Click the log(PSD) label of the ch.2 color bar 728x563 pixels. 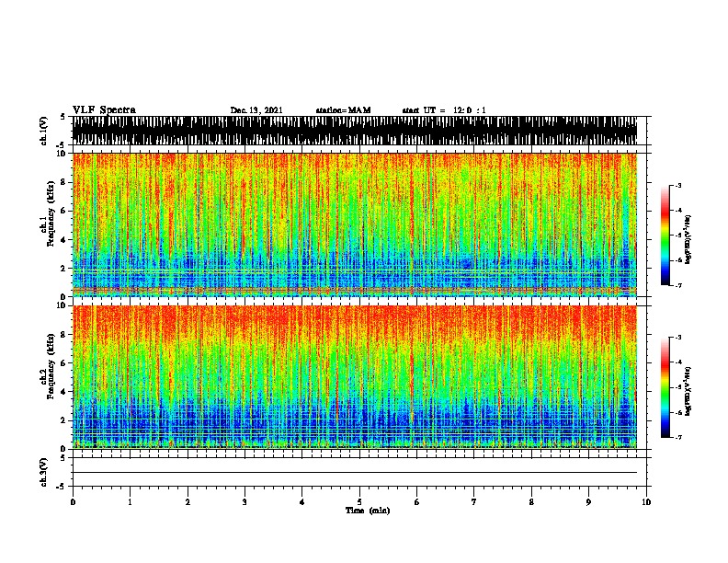click(x=688, y=391)
